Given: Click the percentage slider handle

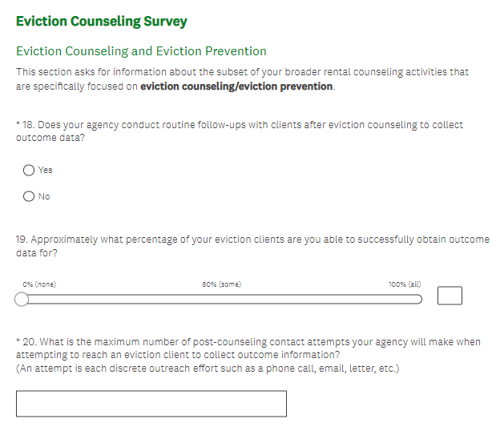Looking at the screenshot, I should pos(22,300).
